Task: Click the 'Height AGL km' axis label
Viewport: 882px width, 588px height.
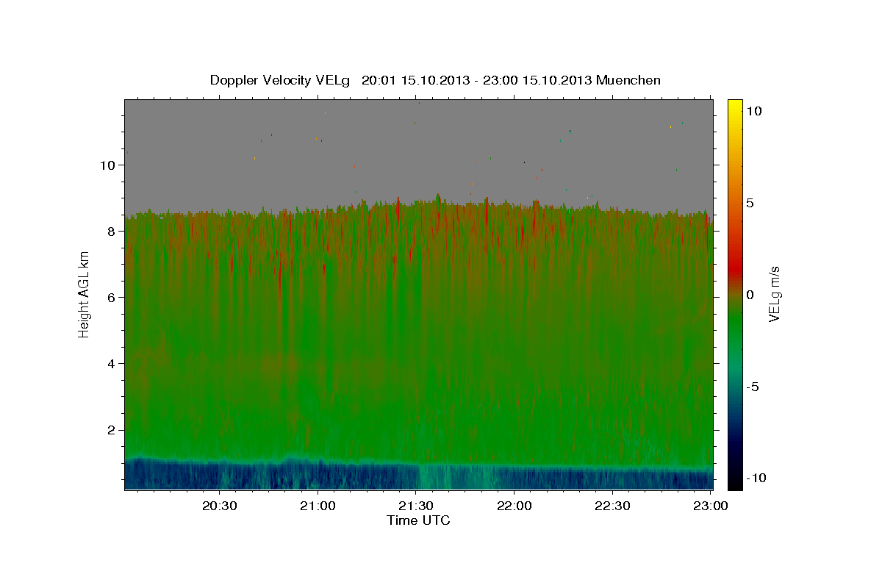Action: pos(85,294)
